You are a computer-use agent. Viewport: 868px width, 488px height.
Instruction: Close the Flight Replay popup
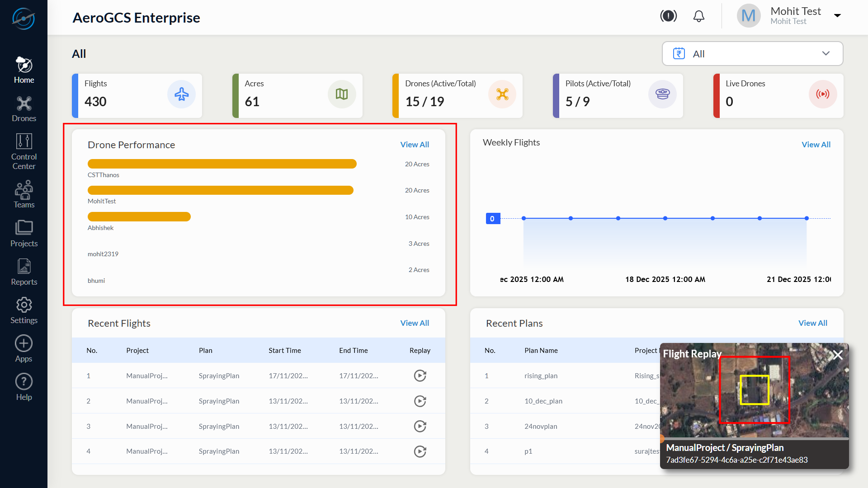coord(838,355)
